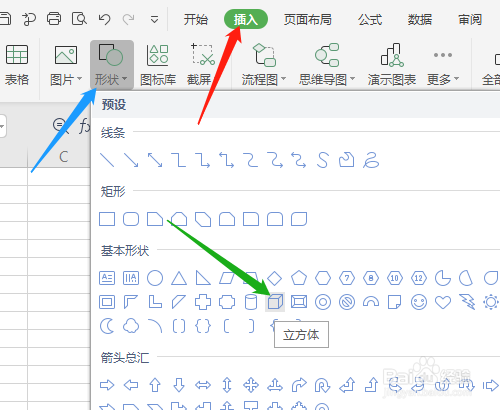This screenshot has height=410, width=500.
Task: Select the decagon shape labeled 10
Action: (395, 278)
